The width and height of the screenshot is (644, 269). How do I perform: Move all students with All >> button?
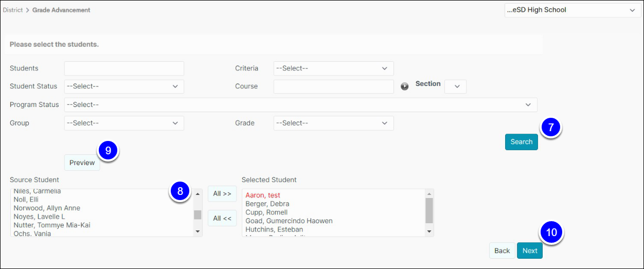222,194
